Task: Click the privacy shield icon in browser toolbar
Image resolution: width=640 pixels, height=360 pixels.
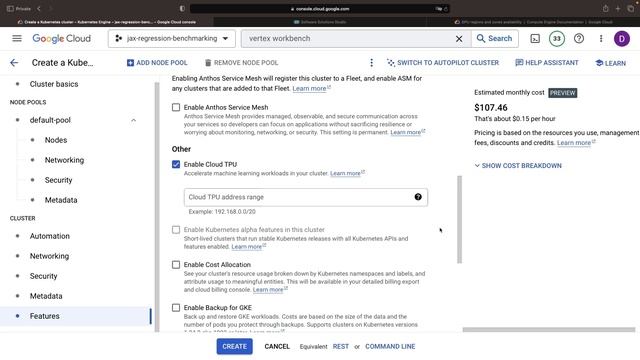Action: [x=182, y=9]
